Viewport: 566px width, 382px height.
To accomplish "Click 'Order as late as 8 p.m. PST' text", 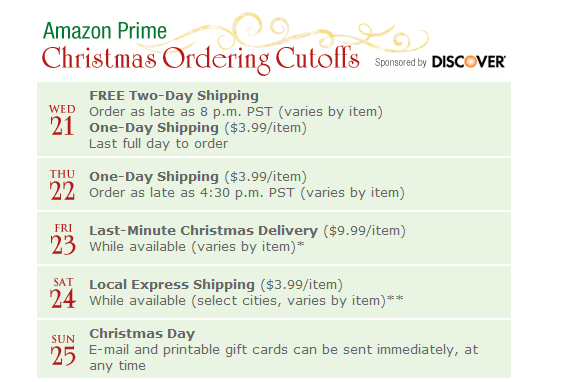I will click(x=180, y=112).
